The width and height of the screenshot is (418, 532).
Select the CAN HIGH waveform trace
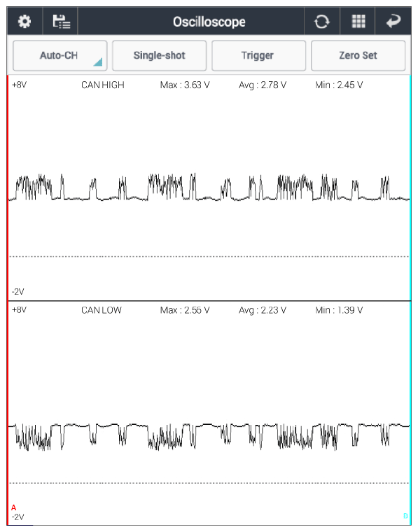click(209, 188)
